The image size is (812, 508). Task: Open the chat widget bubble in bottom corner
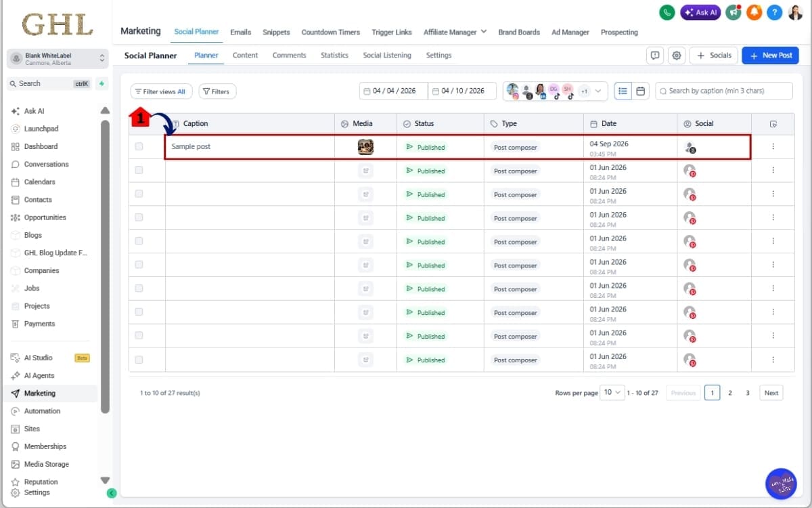[x=781, y=484]
